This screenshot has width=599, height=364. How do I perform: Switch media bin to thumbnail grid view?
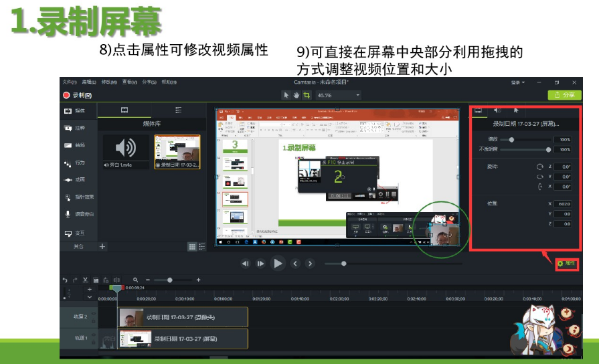click(x=192, y=247)
